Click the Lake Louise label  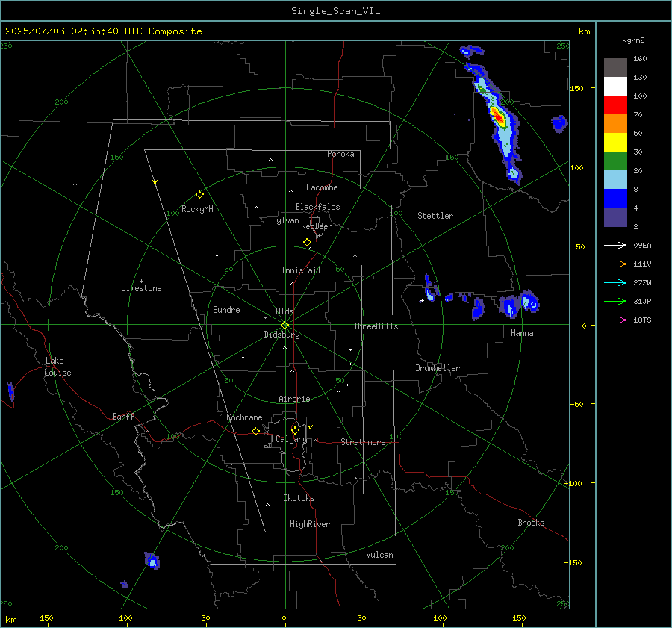point(57,367)
